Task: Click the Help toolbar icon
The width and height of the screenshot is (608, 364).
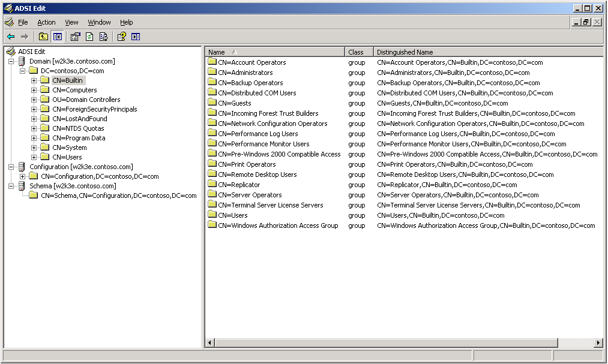Action: pyautogui.click(x=121, y=37)
